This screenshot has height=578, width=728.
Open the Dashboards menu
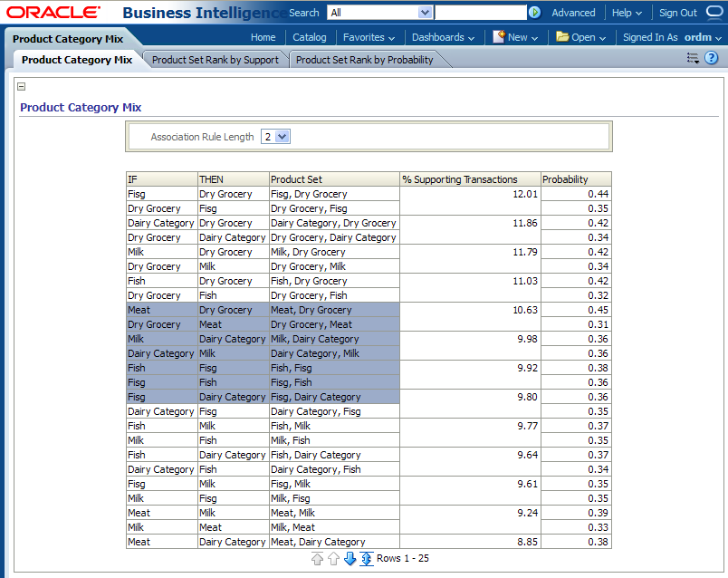443,37
